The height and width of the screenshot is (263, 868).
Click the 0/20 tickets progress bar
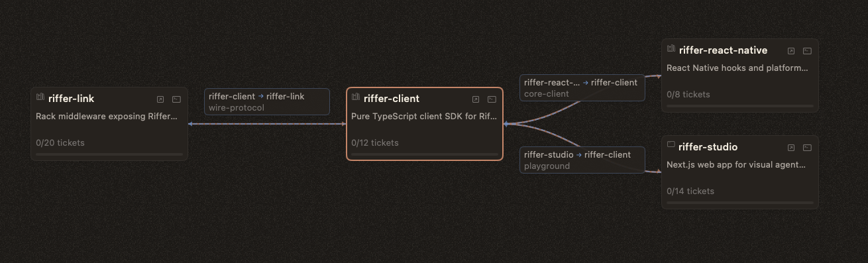click(x=109, y=154)
